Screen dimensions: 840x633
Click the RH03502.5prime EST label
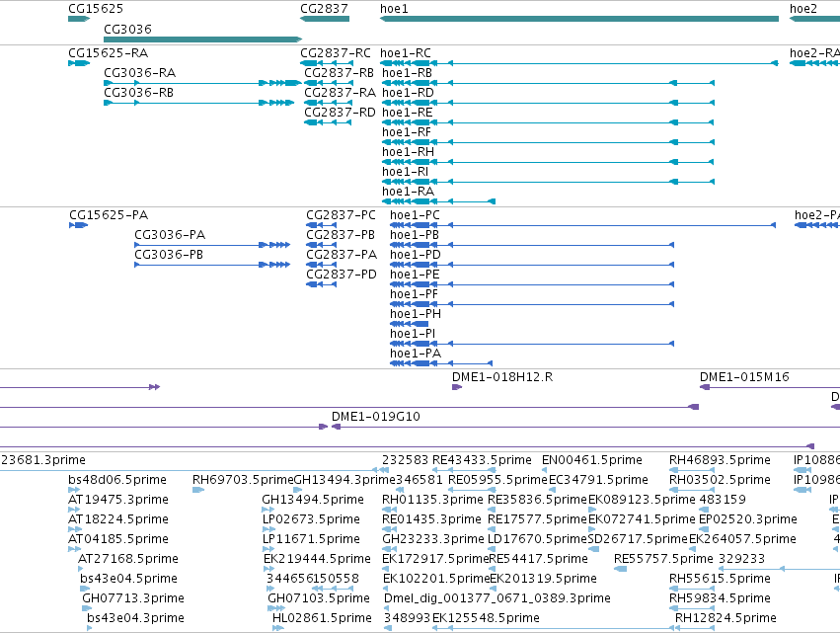click(x=720, y=480)
